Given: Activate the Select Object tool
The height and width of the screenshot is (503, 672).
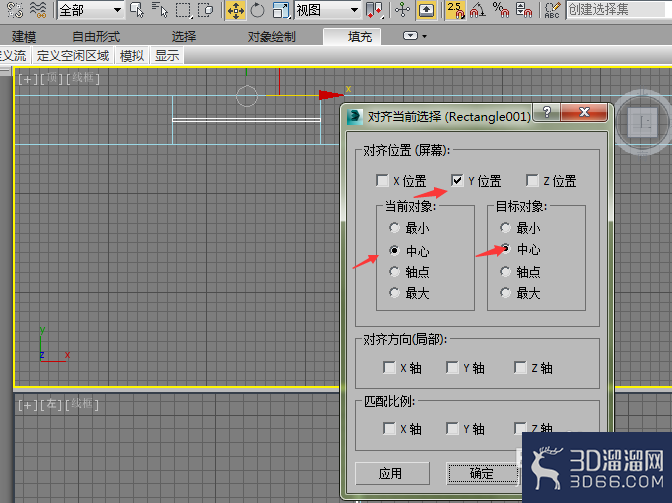Looking at the screenshot, I should coord(137,10).
